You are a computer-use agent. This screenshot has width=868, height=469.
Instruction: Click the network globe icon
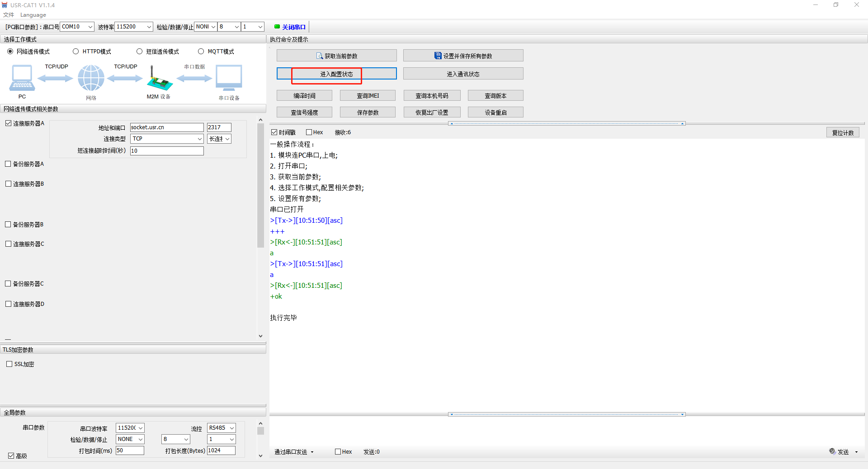point(91,78)
